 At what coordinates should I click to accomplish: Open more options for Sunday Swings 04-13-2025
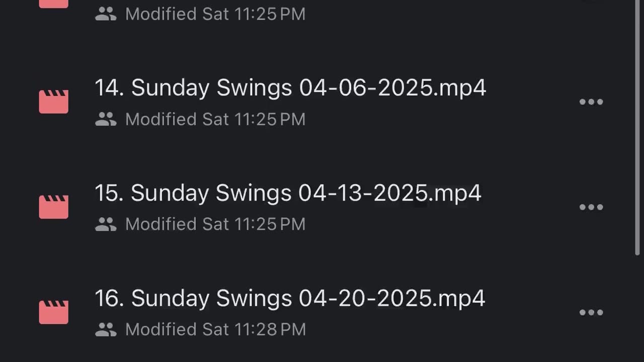[x=591, y=207]
